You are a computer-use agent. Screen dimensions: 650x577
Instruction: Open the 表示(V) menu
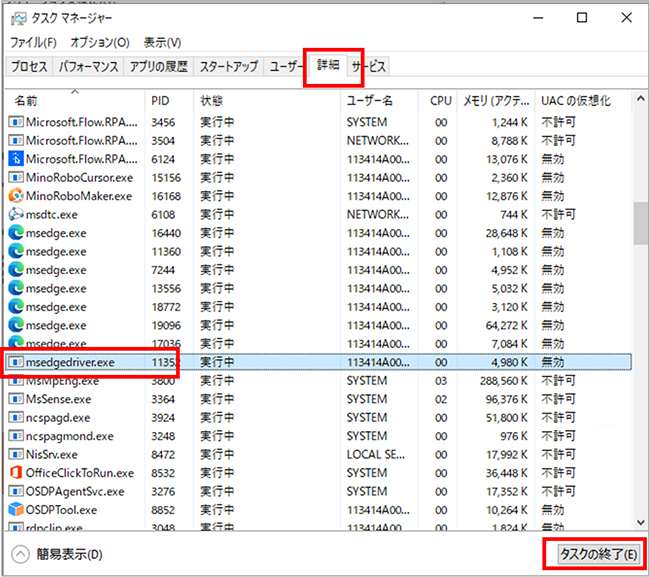tap(162, 43)
